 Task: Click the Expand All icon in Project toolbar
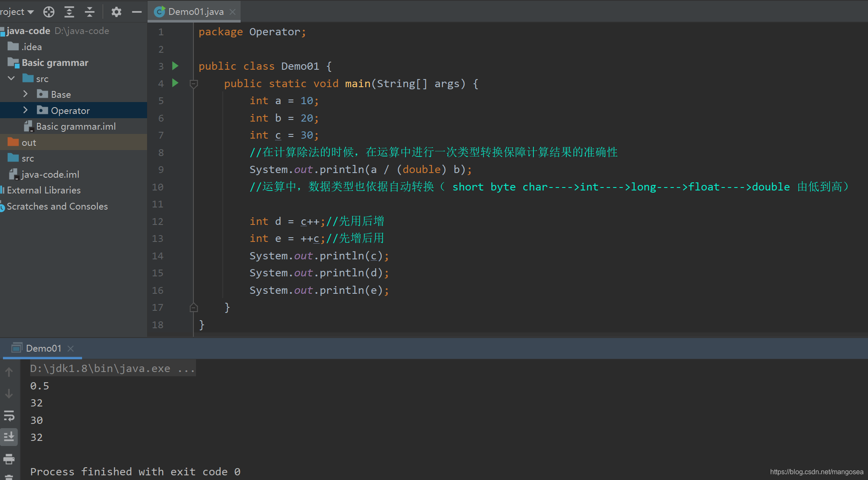[x=69, y=12]
